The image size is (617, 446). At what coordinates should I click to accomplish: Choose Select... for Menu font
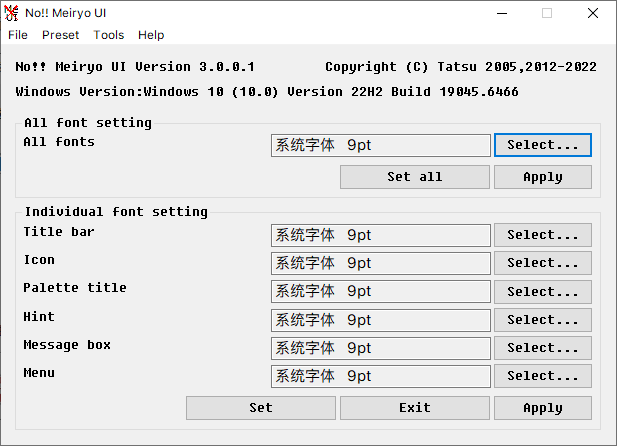(x=543, y=376)
